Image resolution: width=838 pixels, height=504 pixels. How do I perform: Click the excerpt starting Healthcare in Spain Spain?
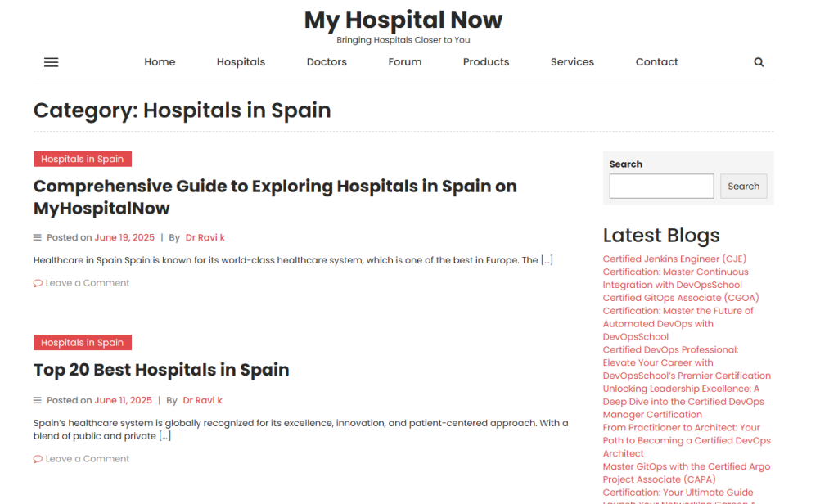tap(293, 260)
